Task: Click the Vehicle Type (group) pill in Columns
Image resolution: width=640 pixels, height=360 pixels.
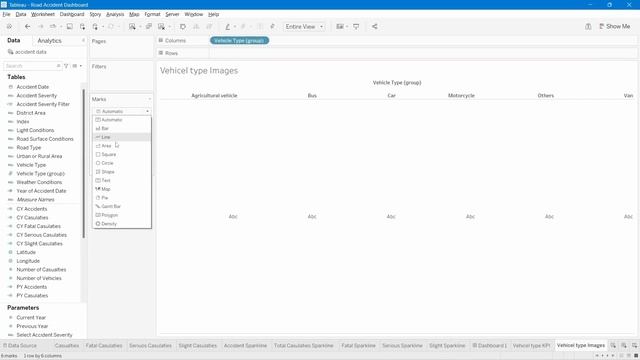Action: (239, 40)
